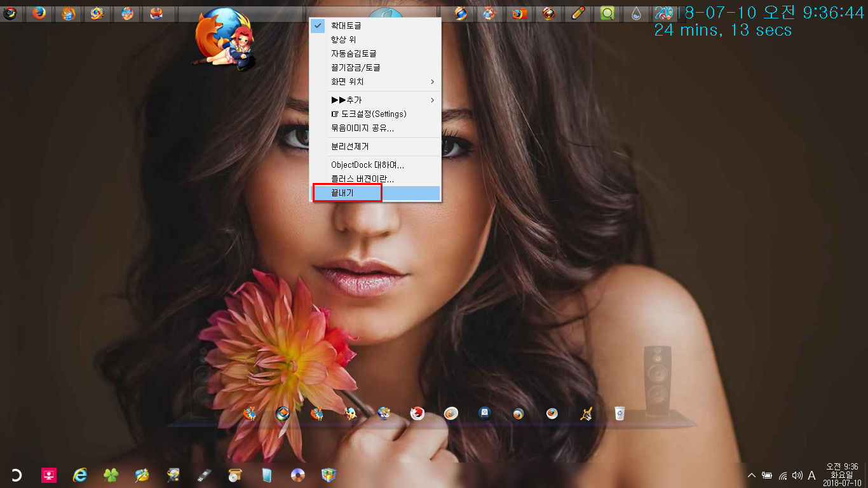The height and width of the screenshot is (488, 868).
Task: Open Internet Explorer from the taskbar
Action: (79, 475)
